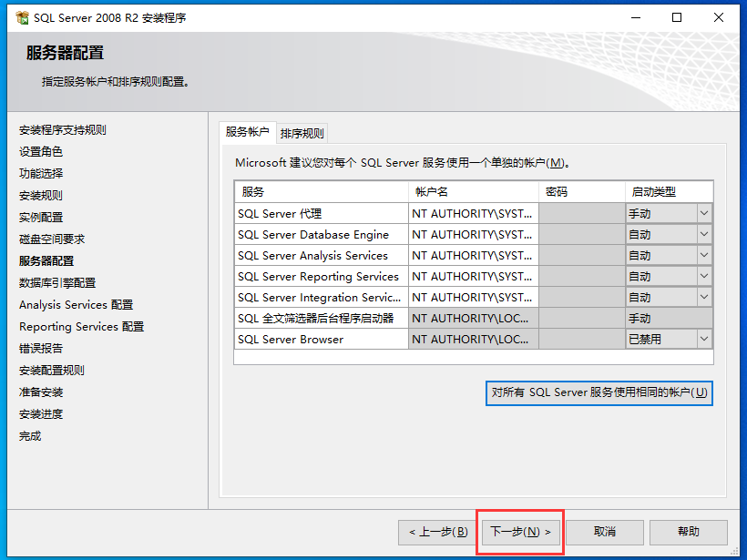Click account name cell for SQL Server 代理

click(x=474, y=213)
